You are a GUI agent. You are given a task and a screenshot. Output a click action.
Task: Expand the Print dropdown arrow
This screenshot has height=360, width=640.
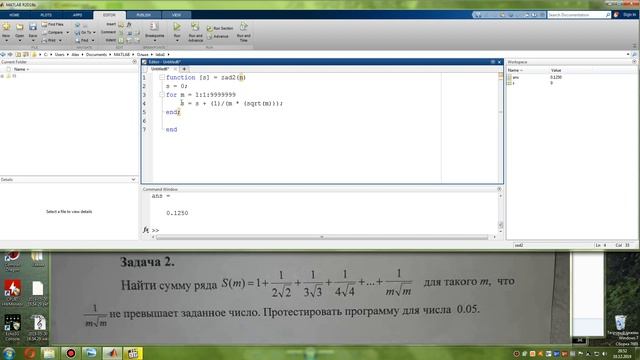coord(60,41)
